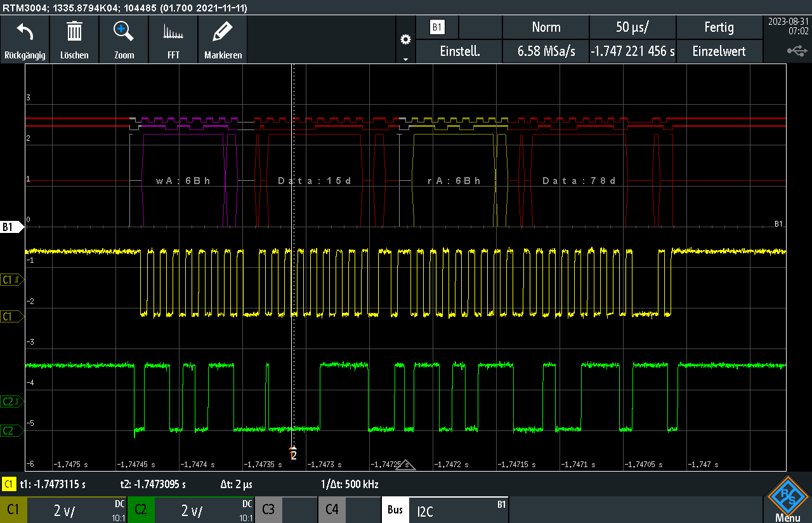Open C2 2 V/ vertical scale
The height and width of the screenshot is (523, 812).
point(204,509)
